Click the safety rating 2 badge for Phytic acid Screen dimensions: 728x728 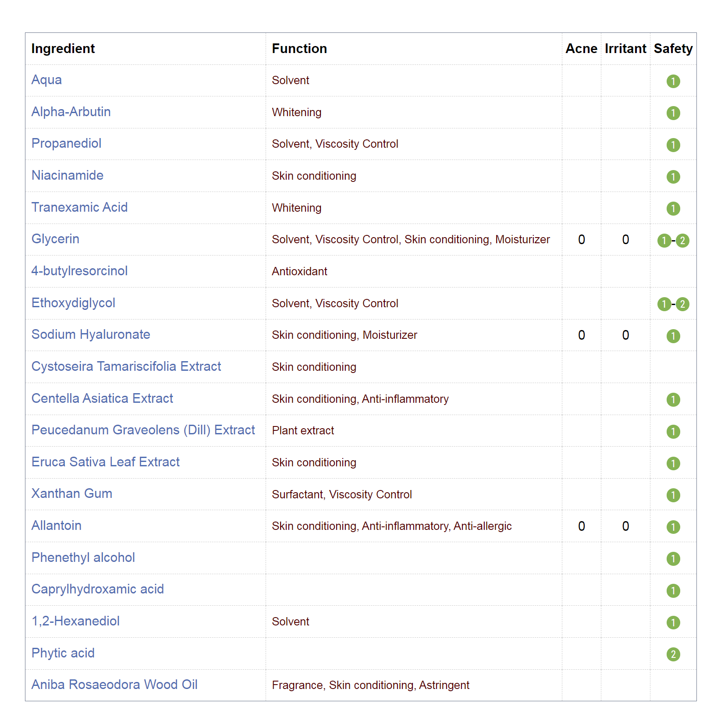pyautogui.click(x=673, y=654)
